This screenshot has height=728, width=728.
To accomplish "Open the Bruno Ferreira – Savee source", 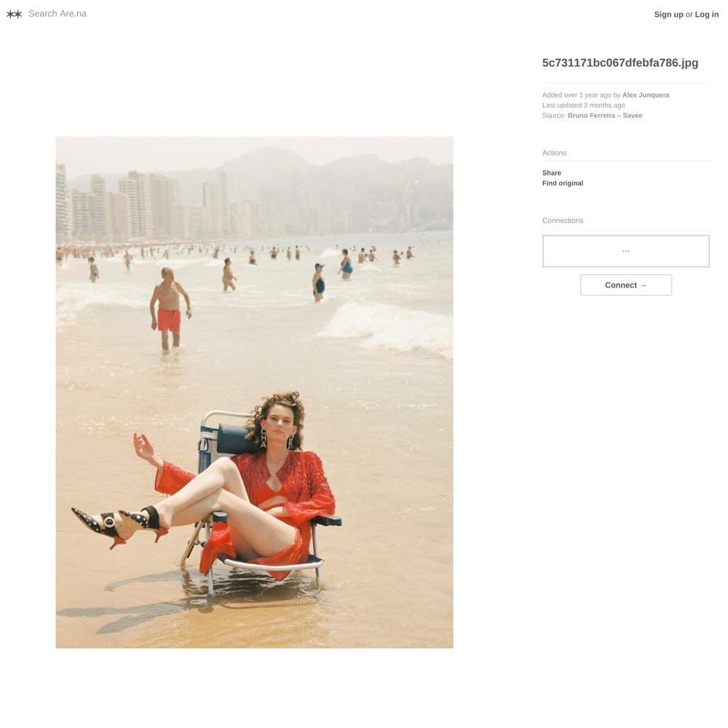I will click(605, 116).
